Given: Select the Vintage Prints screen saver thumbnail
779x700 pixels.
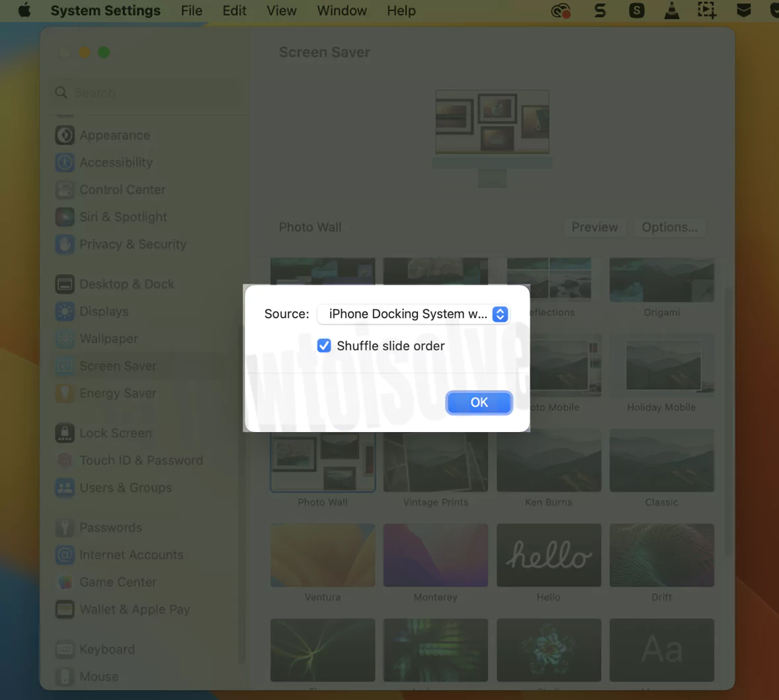Looking at the screenshot, I should tap(436, 461).
